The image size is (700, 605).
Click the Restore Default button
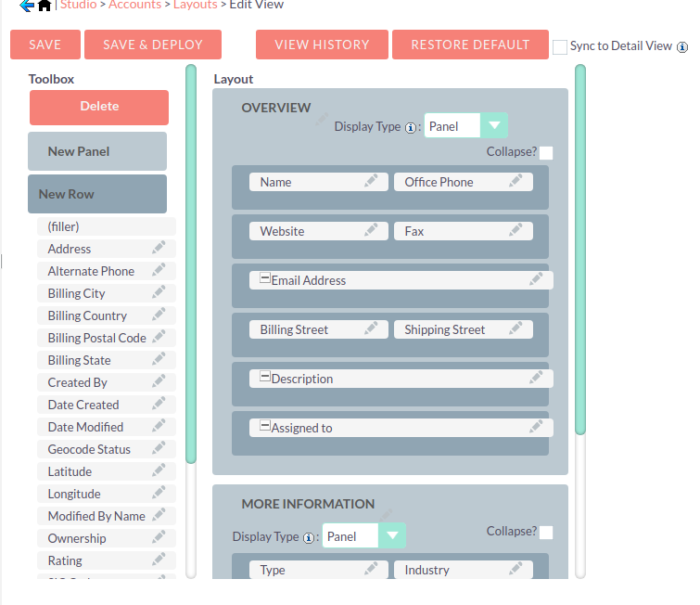pos(470,45)
